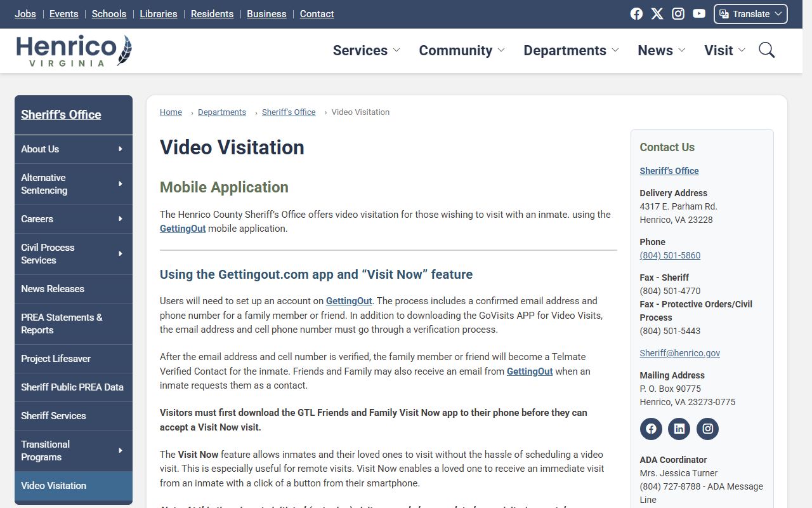812x508 pixels.
Task: Open Instagram icon in the top bar
Action: pos(678,14)
